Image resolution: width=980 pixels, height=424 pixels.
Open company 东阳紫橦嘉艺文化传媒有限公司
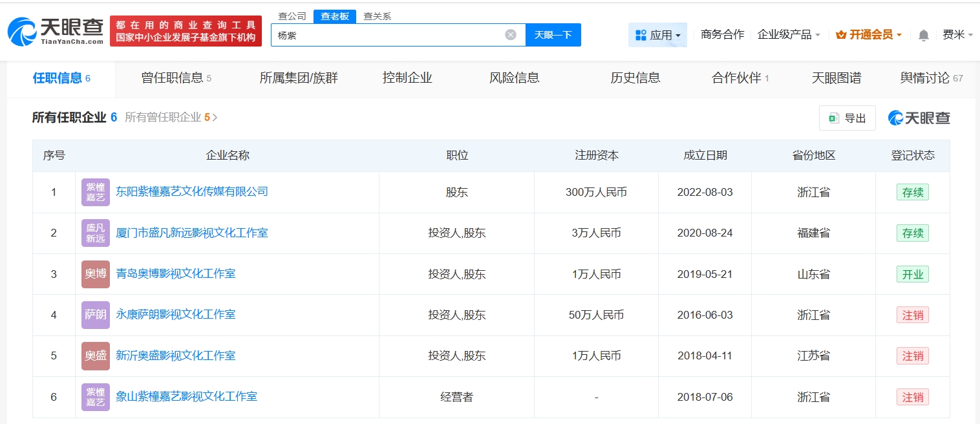click(x=192, y=192)
